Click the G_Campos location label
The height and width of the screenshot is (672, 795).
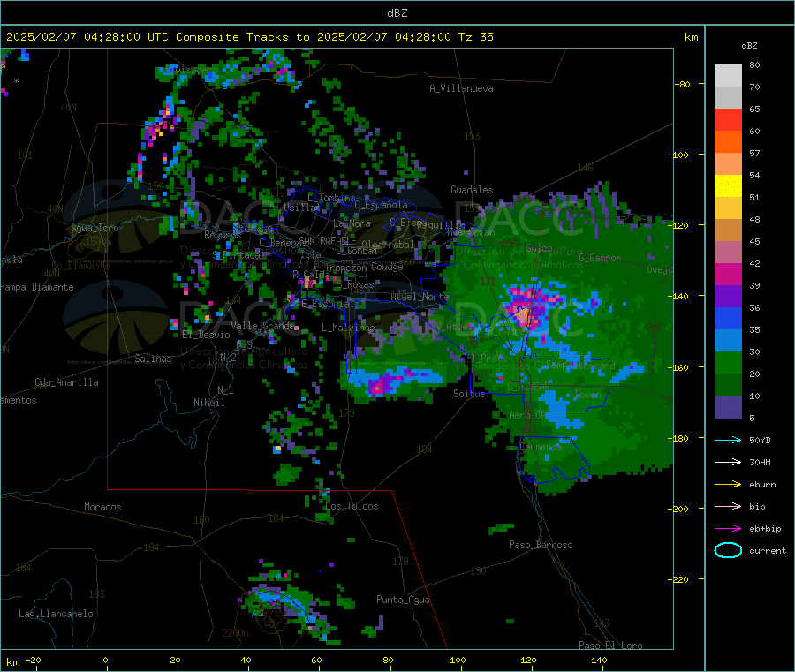(x=601, y=258)
